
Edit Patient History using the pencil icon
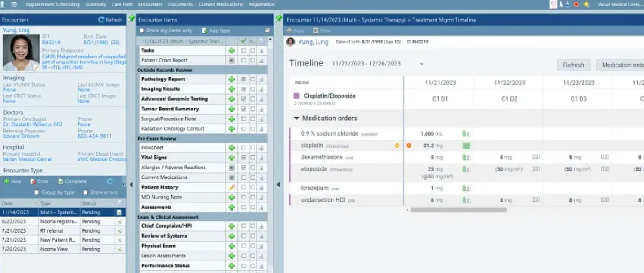pyautogui.click(x=232, y=187)
